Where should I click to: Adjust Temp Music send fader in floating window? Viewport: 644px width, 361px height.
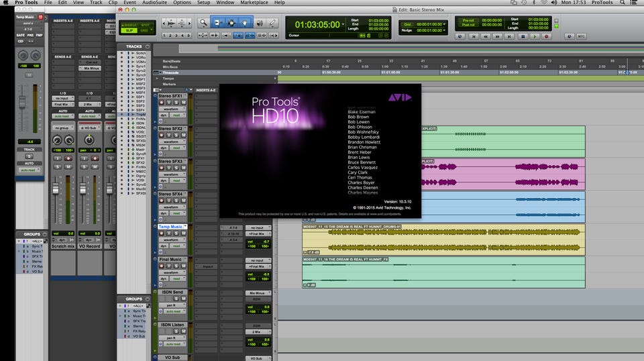22,101
